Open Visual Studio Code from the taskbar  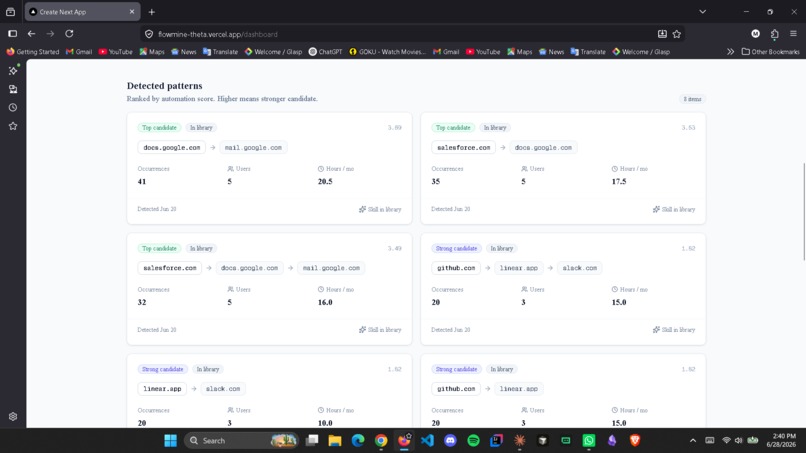(427, 441)
